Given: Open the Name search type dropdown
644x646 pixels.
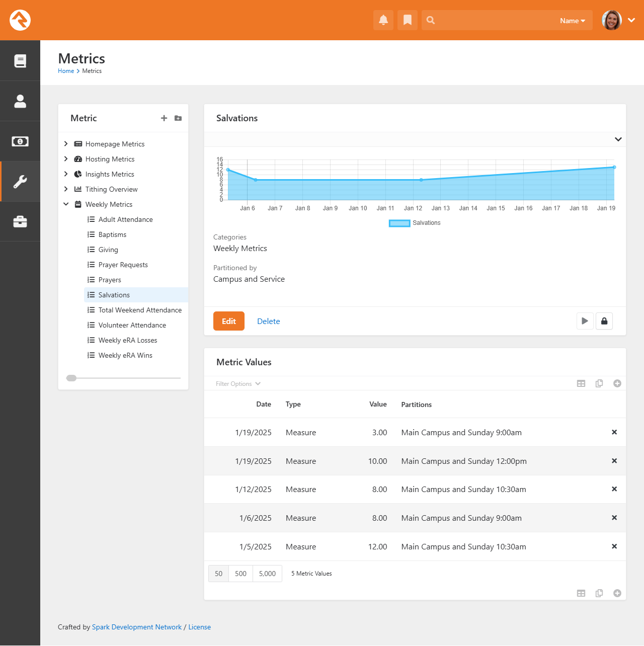Looking at the screenshot, I should tap(573, 21).
